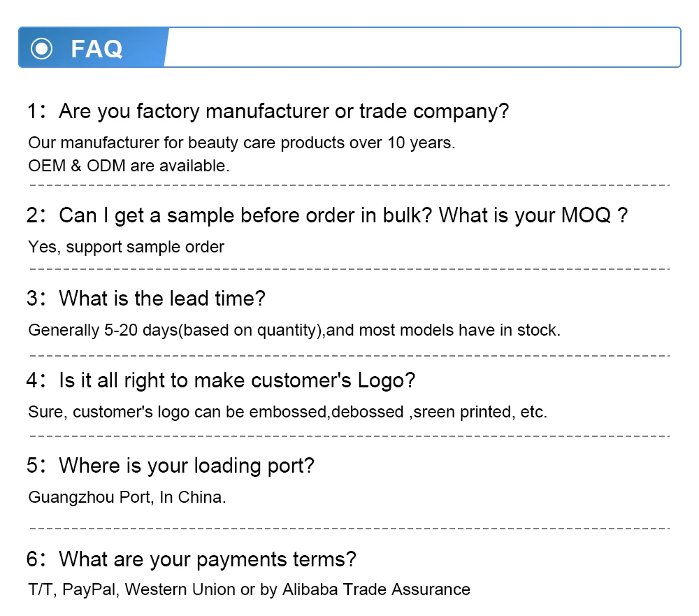This screenshot has width=699, height=616.
Task: Click the beauty care products over 10 years answer
Action: (x=242, y=143)
